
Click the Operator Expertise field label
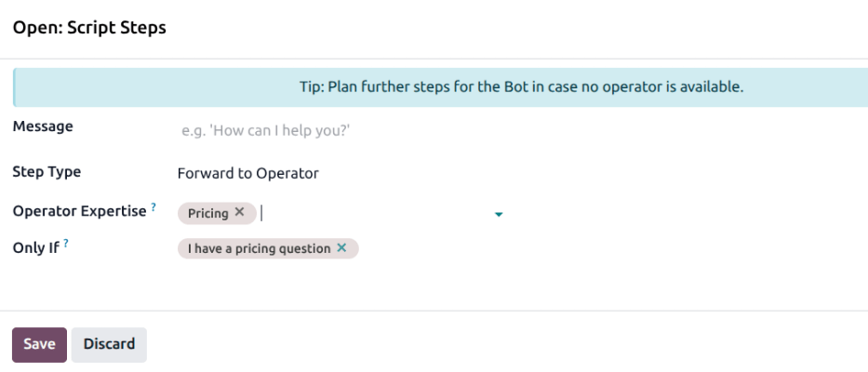pyautogui.click(x=79, y=211)
